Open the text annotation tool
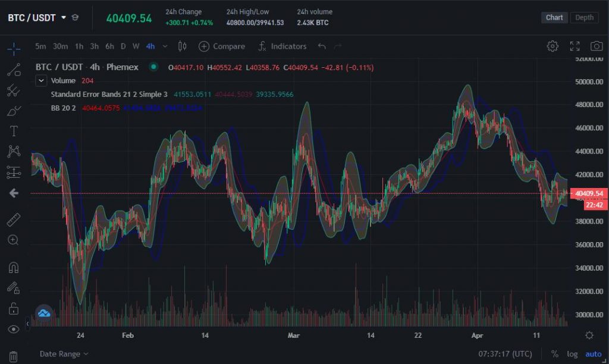Viewport: 609px width, 364px height. click(13, 130)
